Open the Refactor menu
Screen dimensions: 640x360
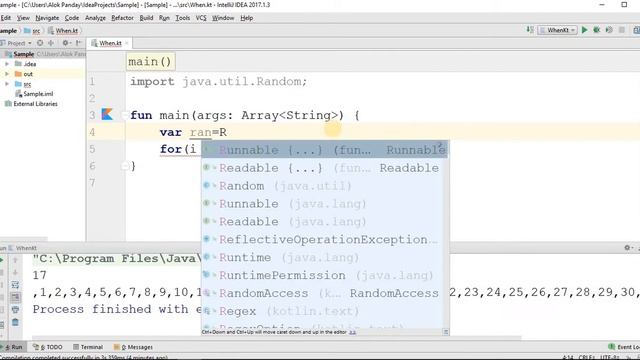pyautogui.click(x=122, y=18)
